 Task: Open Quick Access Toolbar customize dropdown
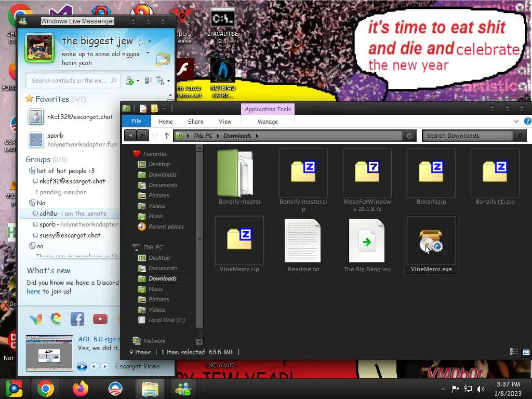pos(164,109)
